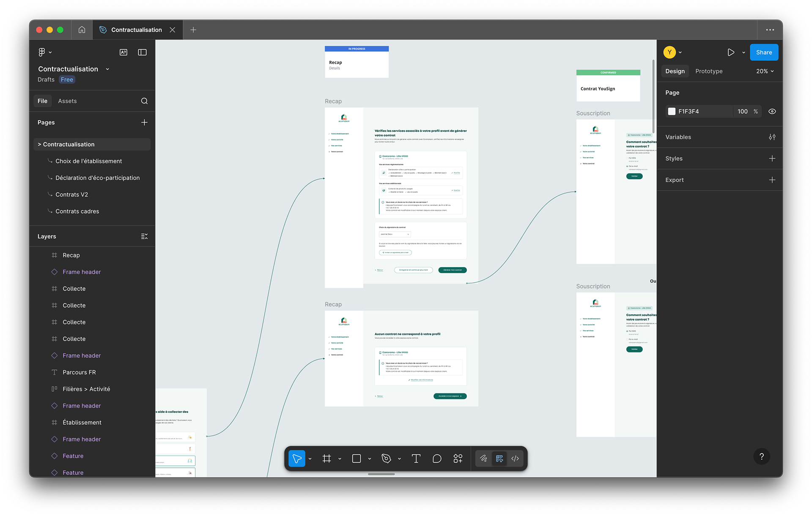Select the Text tool
Image resolution: width=812 pixels, height=516 pixels.
[x=416, y=459]
